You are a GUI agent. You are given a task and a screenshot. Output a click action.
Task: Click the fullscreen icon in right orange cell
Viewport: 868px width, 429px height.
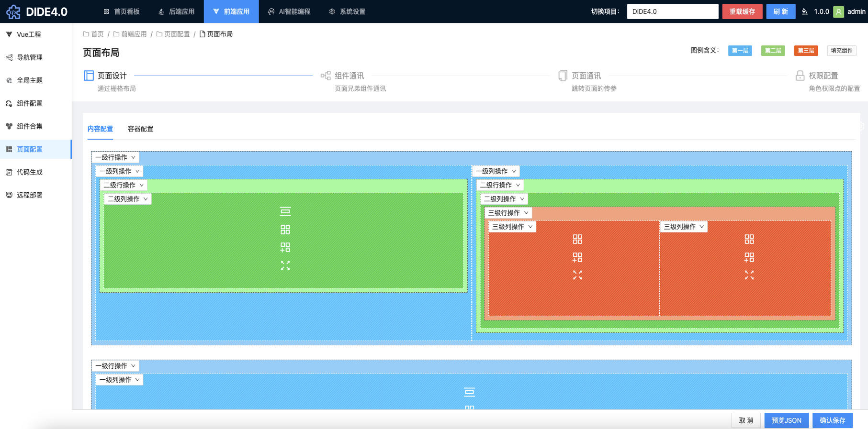[749, 275]
